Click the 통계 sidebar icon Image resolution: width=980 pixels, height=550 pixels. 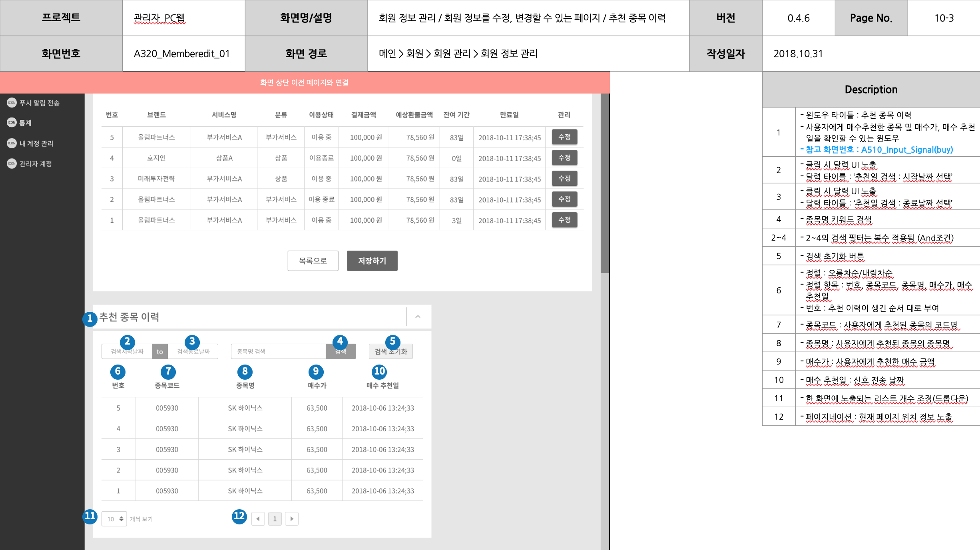[x=12, y=122]
